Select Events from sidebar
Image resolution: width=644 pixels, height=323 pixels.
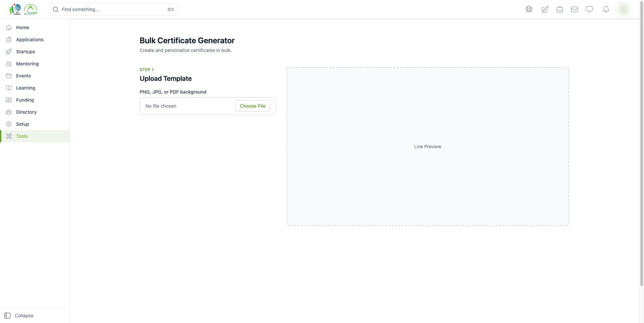click(x=35, y=76)
